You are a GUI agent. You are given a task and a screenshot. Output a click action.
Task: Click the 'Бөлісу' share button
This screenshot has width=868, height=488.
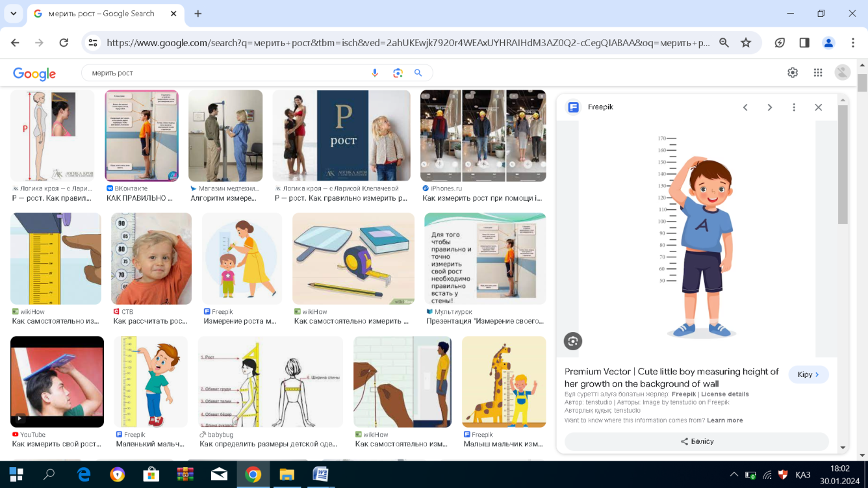(x=696, y=441)
